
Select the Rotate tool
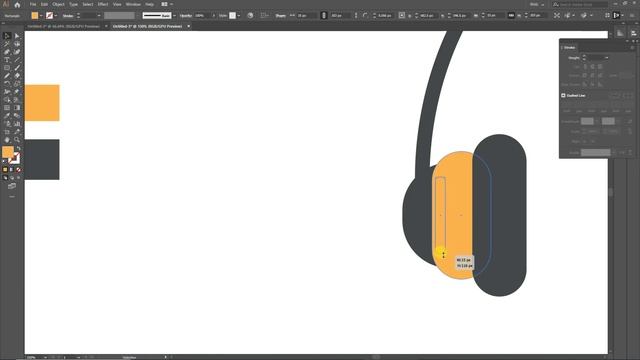pyautogui.click(x=7, y=84)
